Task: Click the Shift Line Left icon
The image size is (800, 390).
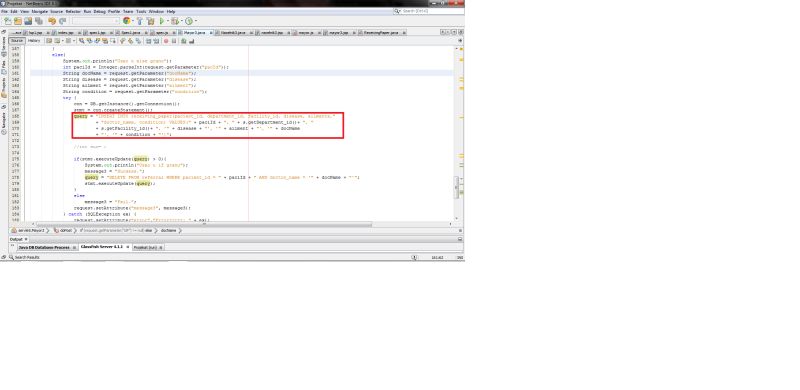Action: click(x=148, y=41)
